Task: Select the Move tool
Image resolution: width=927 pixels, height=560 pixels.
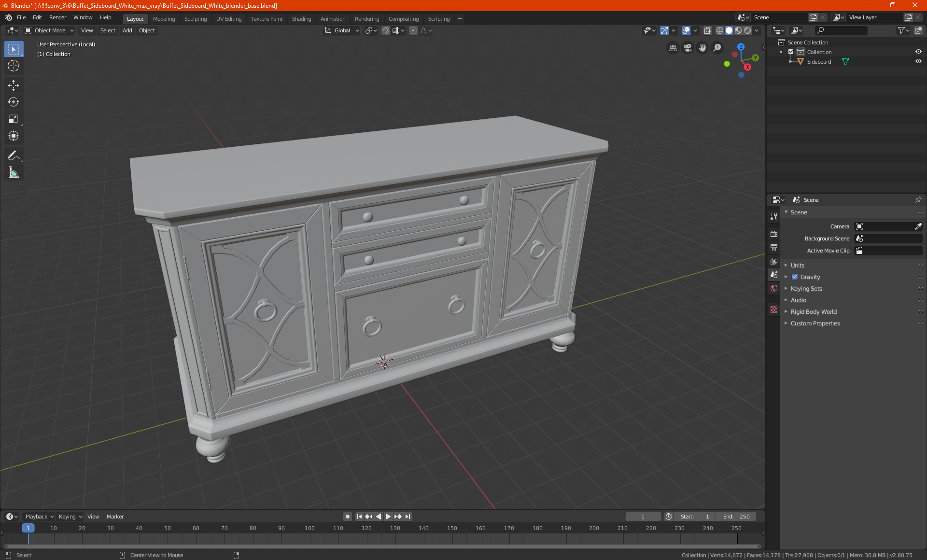Action: 14,85
